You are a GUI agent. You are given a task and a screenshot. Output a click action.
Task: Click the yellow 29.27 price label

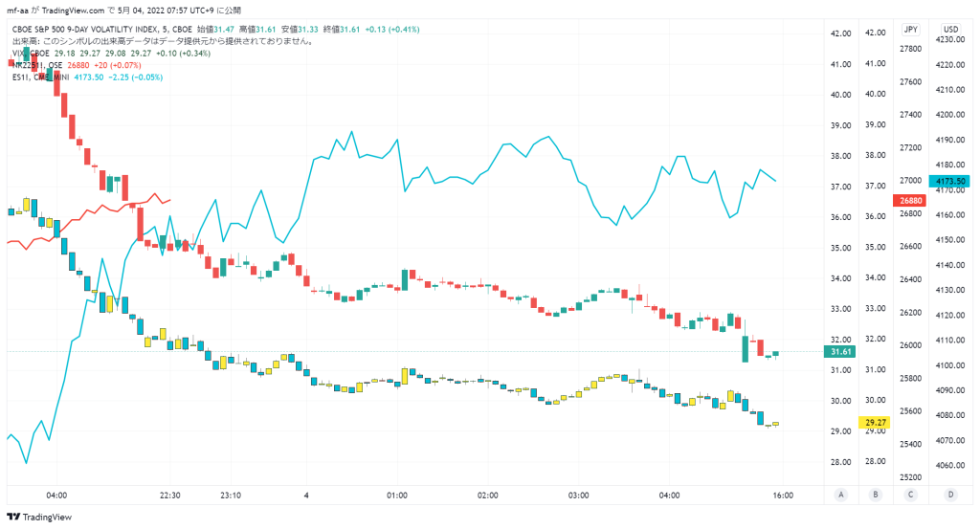click(x=875, y=422)
